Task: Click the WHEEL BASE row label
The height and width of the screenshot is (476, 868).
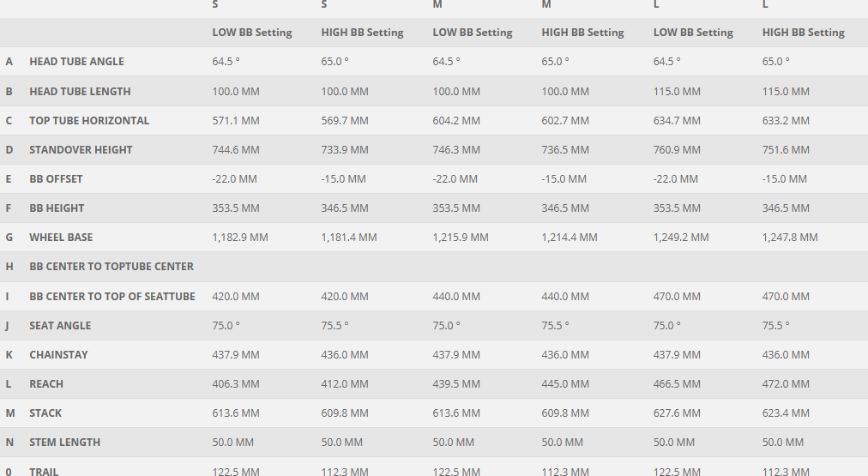Action: click(61, 237)
